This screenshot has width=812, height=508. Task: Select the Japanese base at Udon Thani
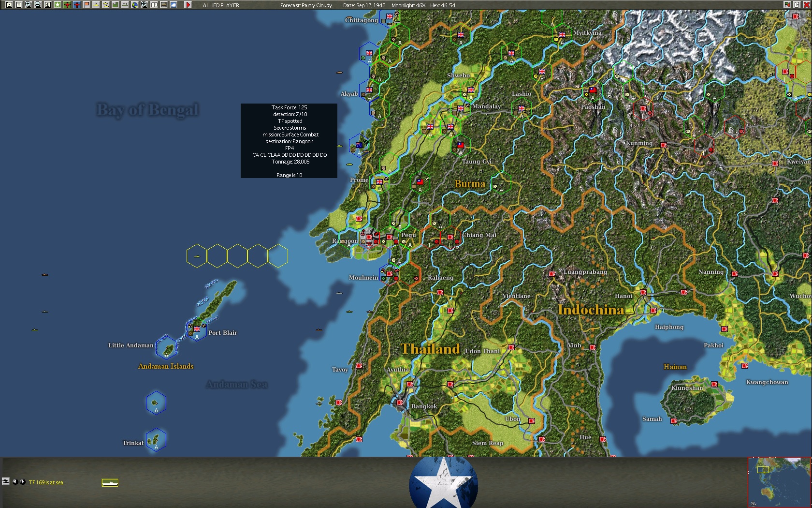511,347
